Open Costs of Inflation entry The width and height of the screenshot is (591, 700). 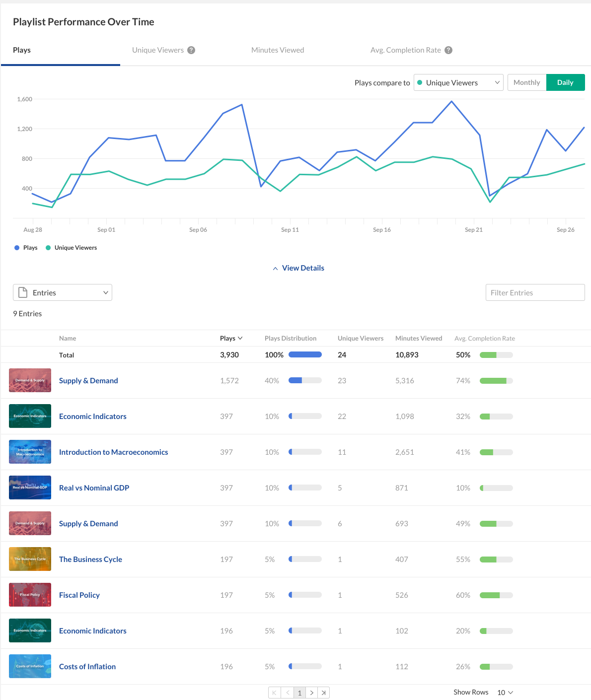point(87,667)
